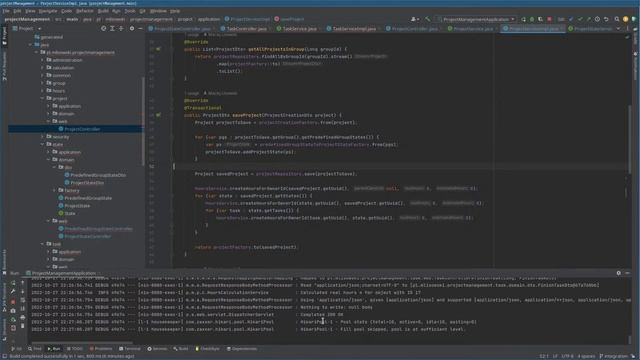Viewport: 640px width, 360px height.
Task: Open the Window menu
Action: point(158,11)
